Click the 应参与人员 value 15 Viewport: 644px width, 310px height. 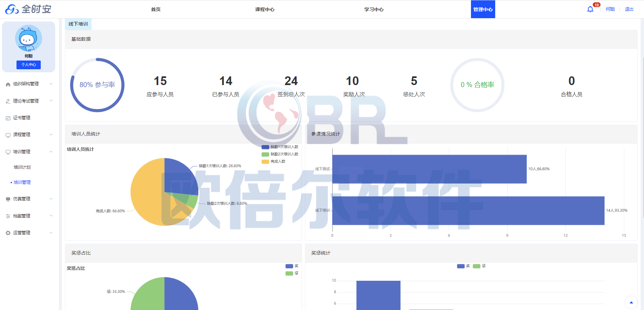click(x=160, y=81)
